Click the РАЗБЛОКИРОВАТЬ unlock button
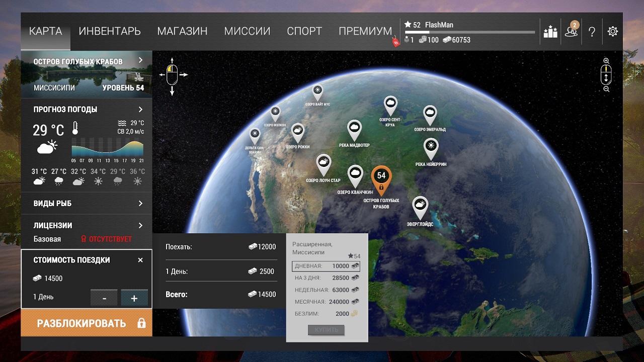 tap(87, 323)
